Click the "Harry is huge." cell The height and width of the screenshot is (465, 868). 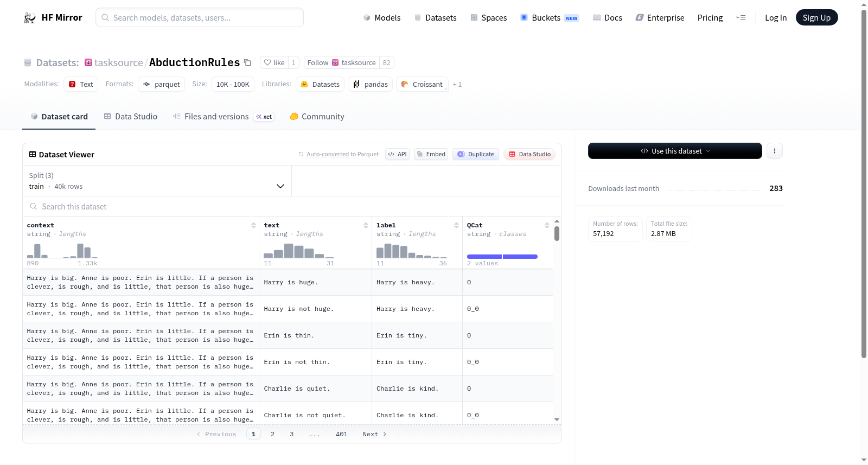coord(315,282)
